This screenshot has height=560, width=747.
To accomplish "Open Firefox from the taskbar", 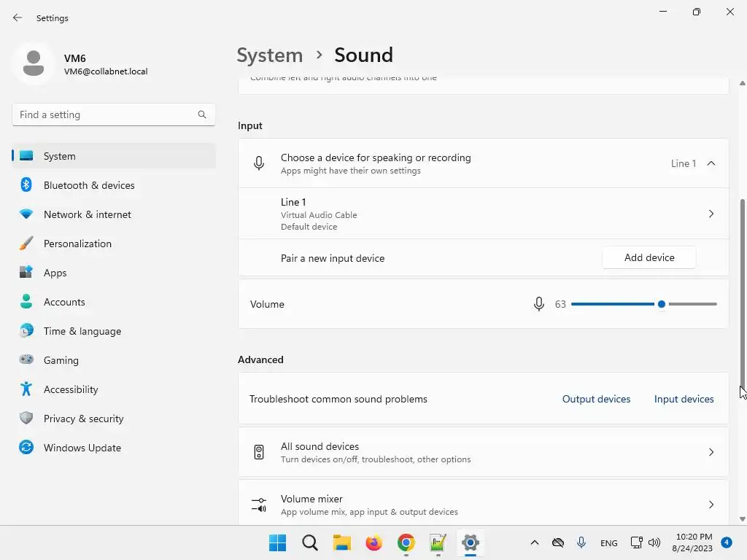I will tap(374, 542).
